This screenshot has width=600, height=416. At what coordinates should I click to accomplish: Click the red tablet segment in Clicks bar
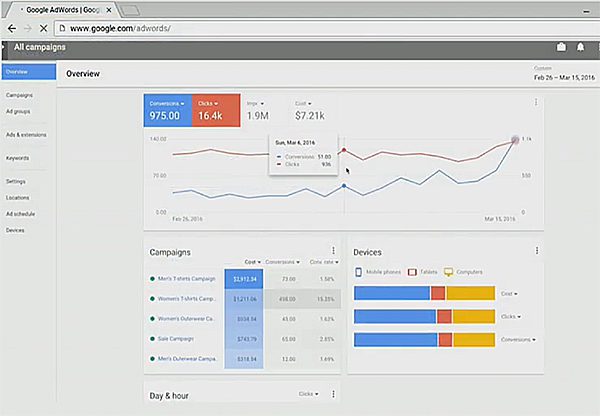[x=444, y=317]
